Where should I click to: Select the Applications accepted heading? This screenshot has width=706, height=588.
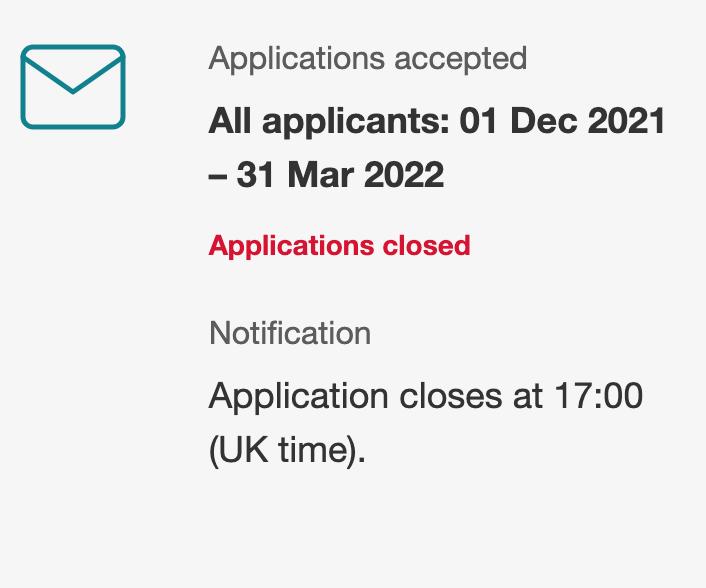pos(367,59)
